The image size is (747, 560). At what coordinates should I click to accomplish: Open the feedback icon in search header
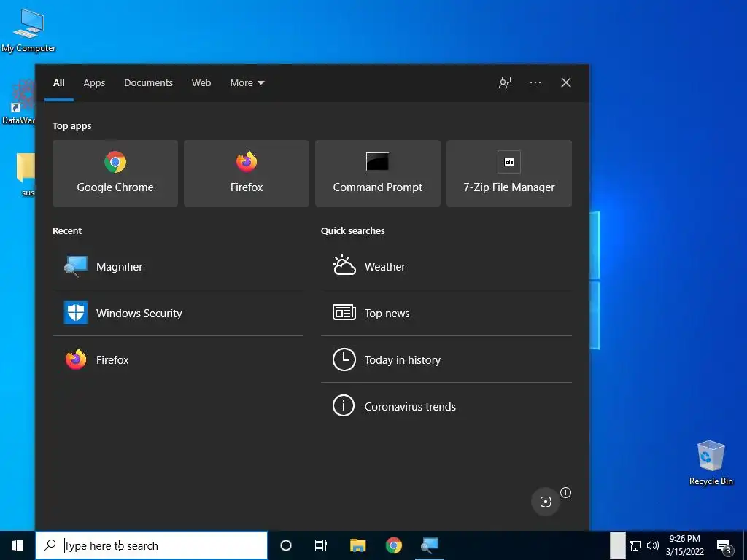pyautogui.click(x=505, y=82)
